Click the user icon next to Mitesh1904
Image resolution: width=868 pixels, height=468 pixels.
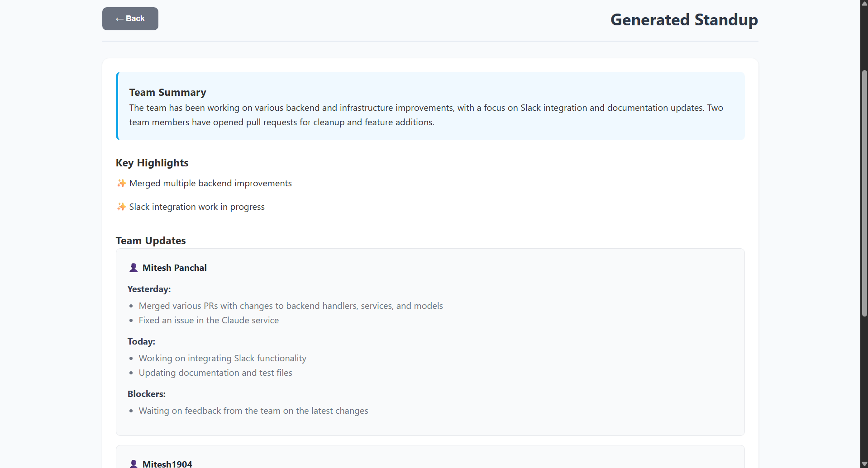tap(134, 463)
